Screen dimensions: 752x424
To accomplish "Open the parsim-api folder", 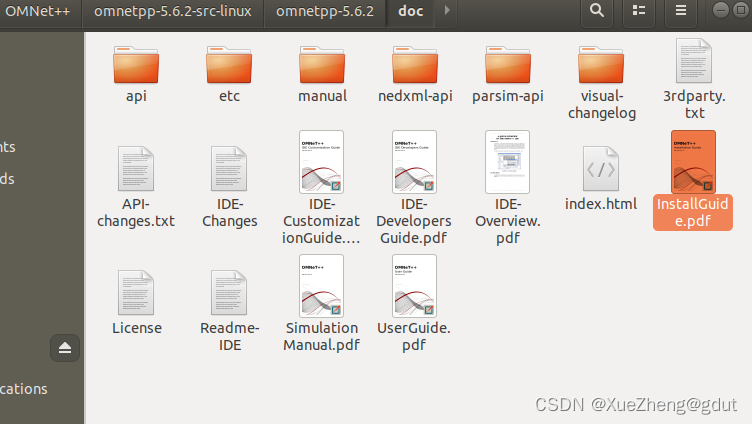I will (x=508, y=65).
